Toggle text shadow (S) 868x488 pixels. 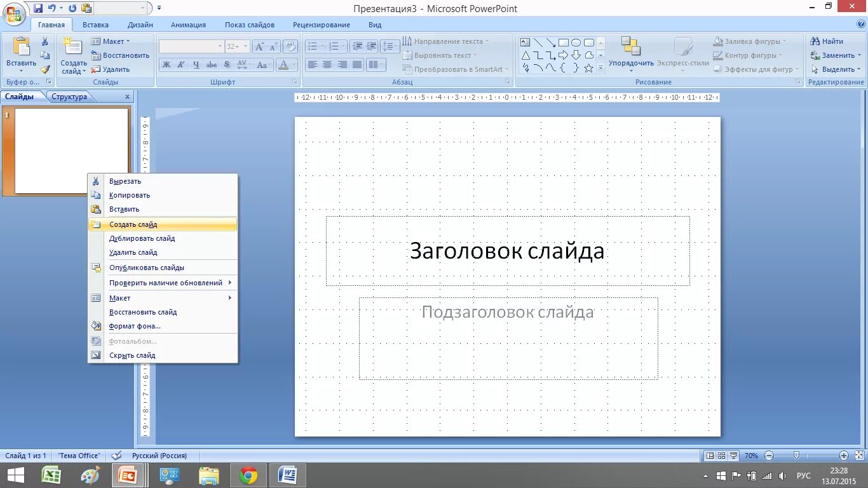[x=227, y=65]
